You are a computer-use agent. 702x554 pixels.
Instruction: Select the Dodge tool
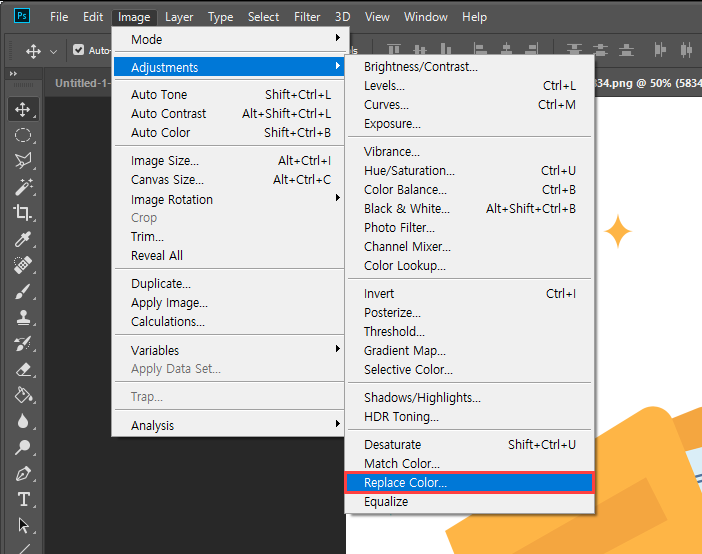(23, 447)
